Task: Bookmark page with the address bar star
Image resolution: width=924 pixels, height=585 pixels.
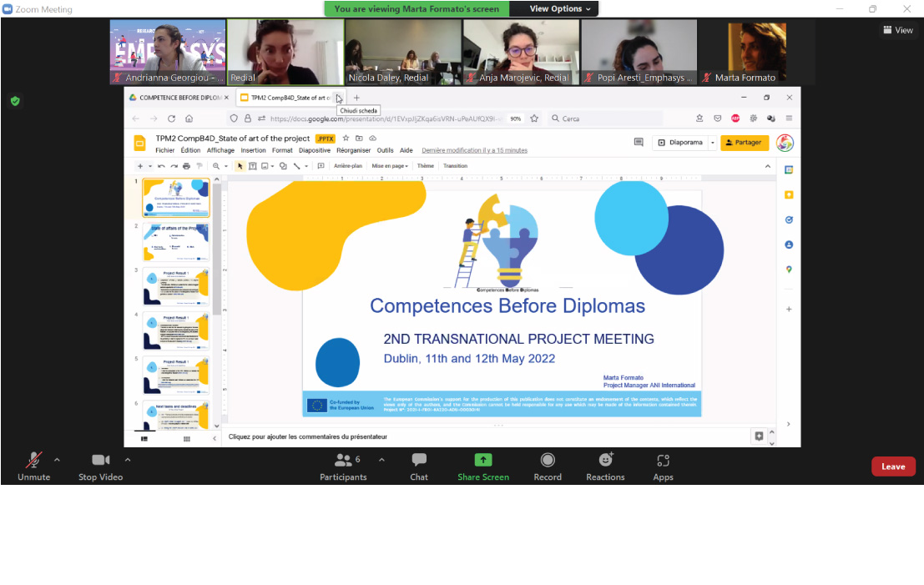Action: (x=534, y=119)
